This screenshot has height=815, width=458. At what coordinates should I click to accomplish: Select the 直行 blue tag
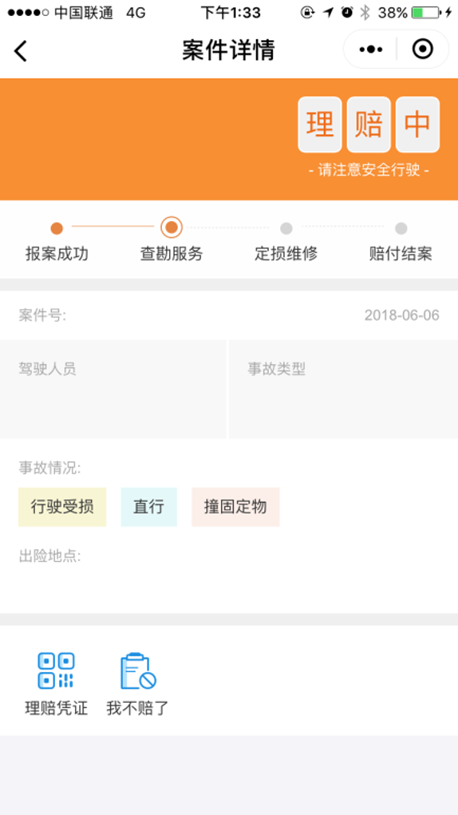pyautogui.click(x=149, y=507)
